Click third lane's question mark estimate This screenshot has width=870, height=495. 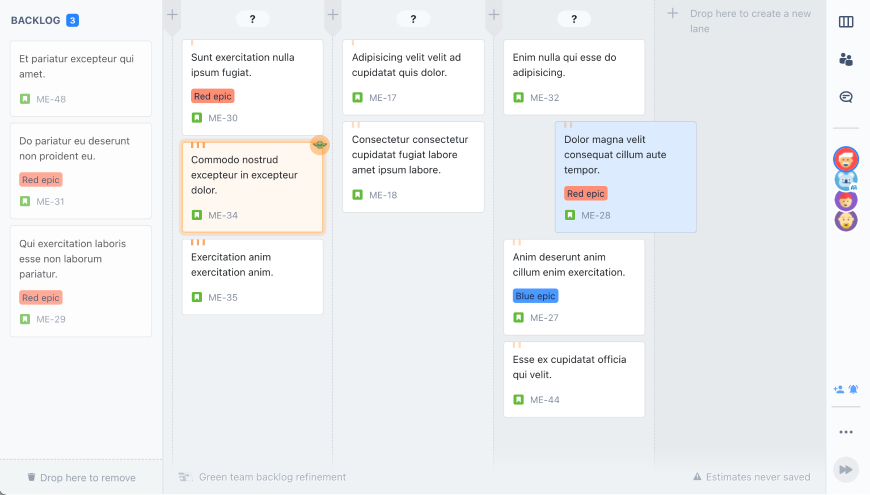click(x=574, y=19)
